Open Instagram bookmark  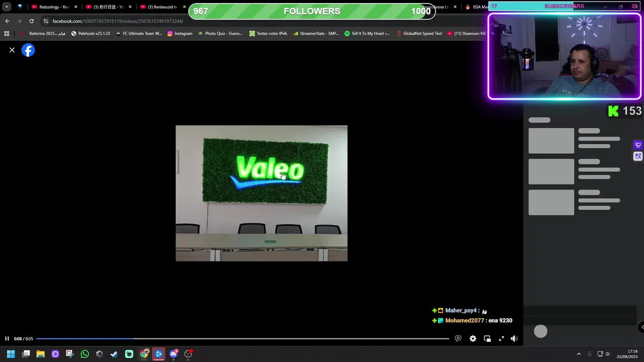pyautogui.click(x=180, y=34)
